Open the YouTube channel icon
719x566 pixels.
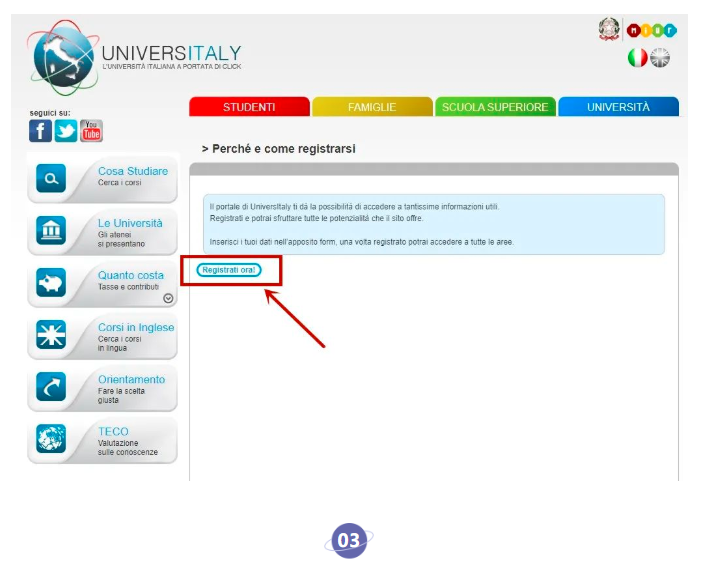(91, 131)
